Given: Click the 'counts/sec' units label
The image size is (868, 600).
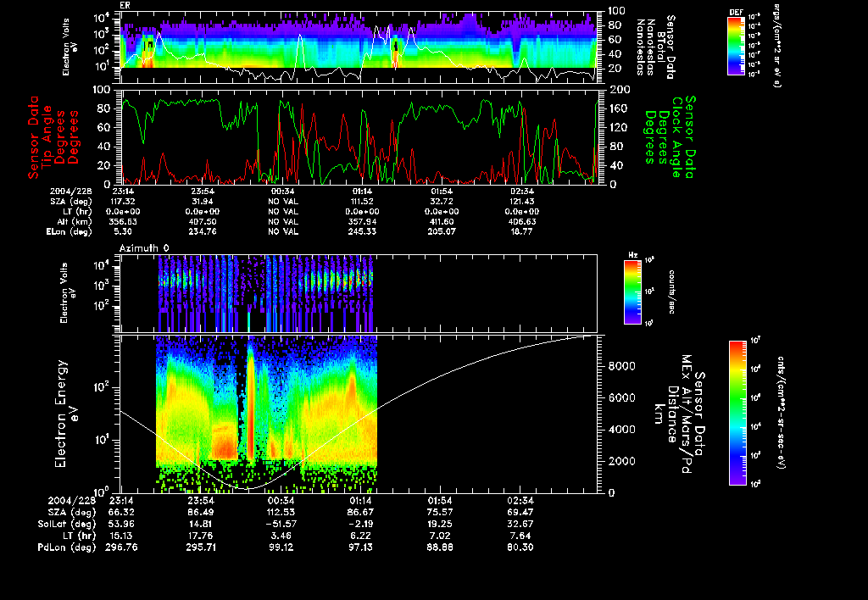Looking at the screenshot, I should (x=671, y=292).
